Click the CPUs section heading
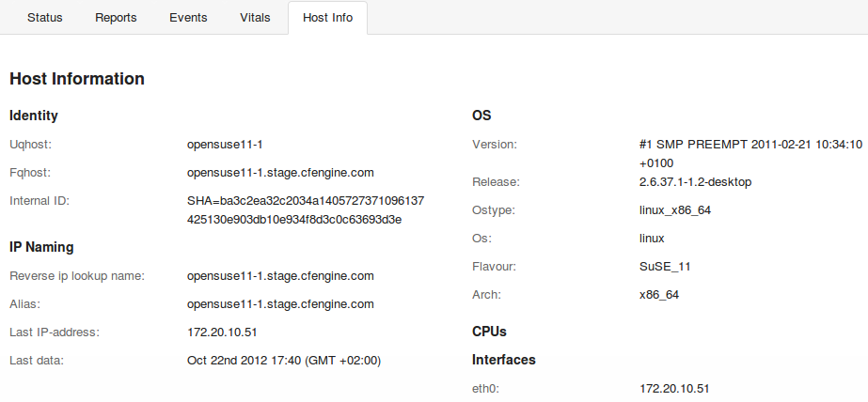The image size is (868, 402). tap(489, 332)
